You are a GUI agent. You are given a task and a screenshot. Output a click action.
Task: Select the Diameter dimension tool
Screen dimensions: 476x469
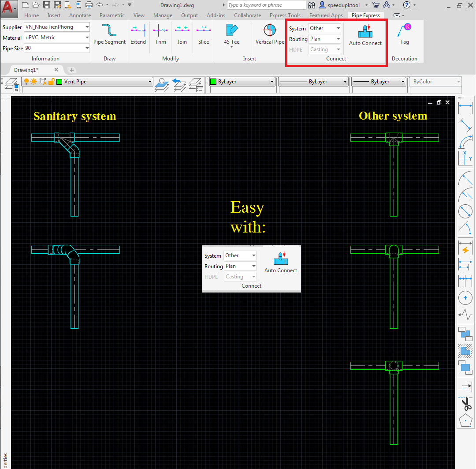[x=465, y=211]
